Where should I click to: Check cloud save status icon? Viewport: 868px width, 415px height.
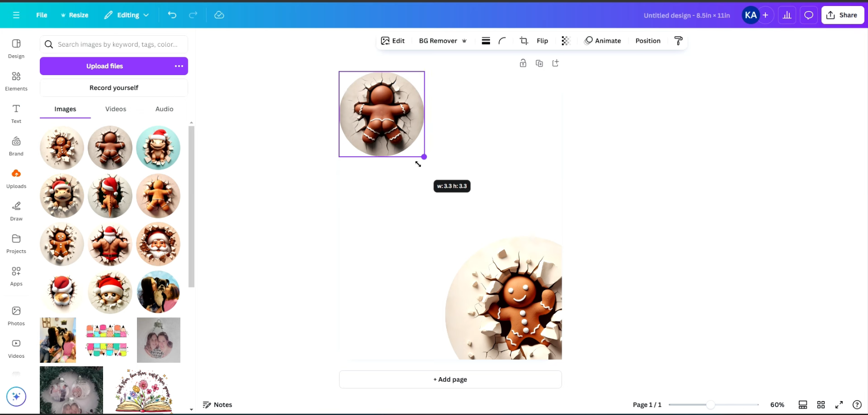(219, 15)
